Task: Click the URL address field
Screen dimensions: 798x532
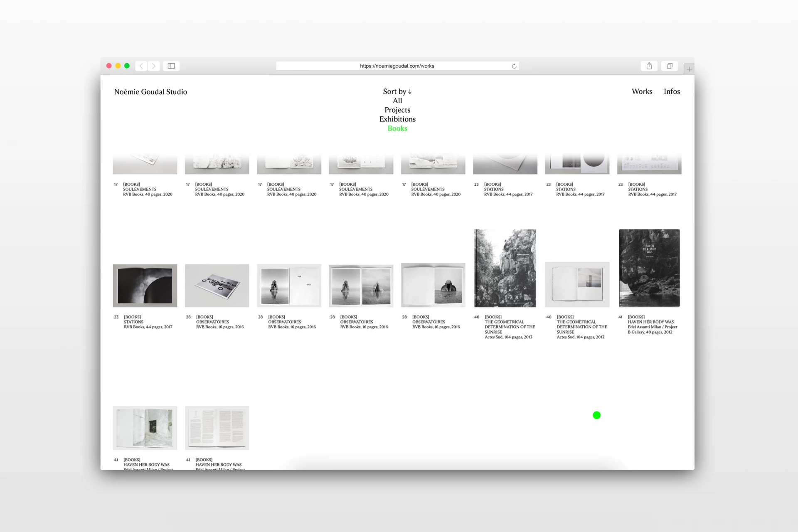Action: click(397, 66)
